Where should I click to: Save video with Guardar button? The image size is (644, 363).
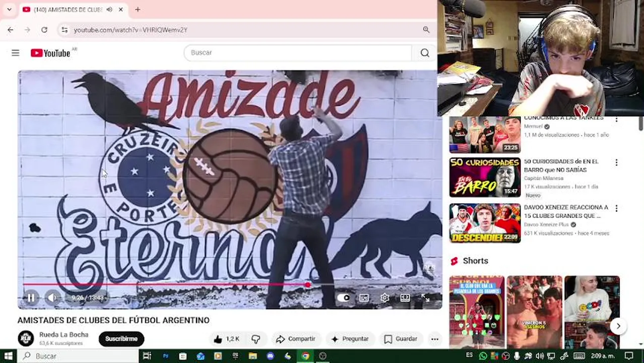[x=401, y=339]
